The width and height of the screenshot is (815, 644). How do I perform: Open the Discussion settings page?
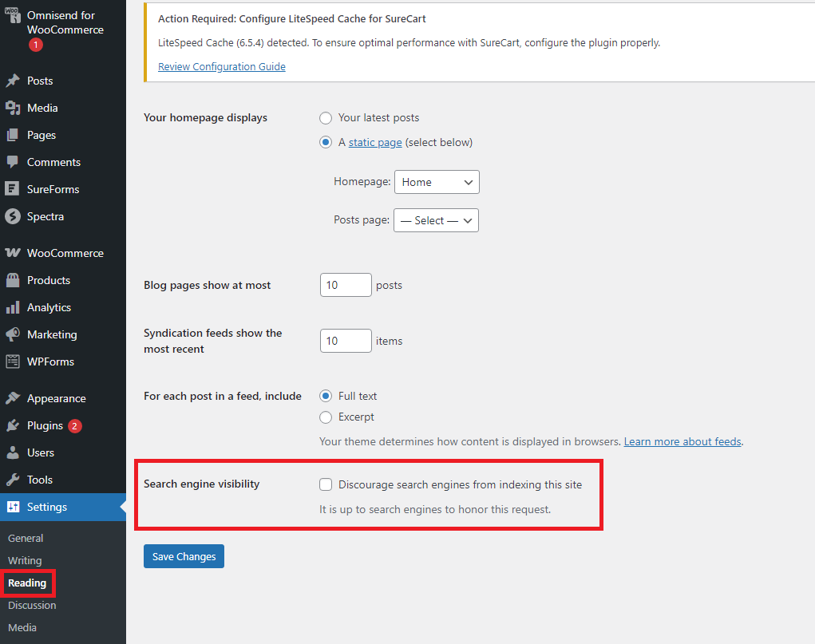31,605
